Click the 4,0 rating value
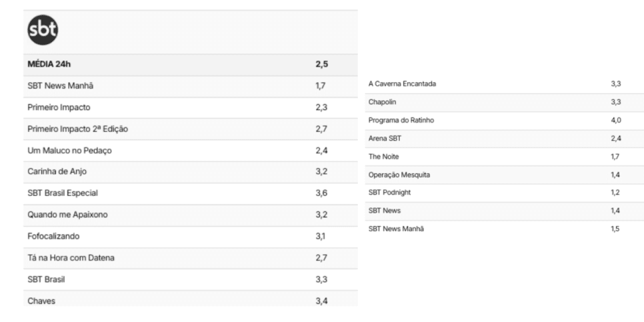This screenshot has height=322, width=644. coord(615,121)
